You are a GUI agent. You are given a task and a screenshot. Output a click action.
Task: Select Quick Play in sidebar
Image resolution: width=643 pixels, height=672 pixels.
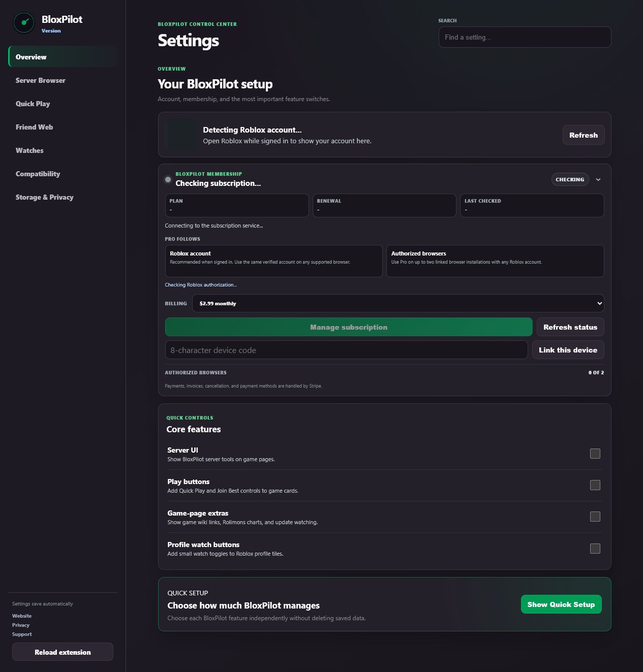tap(63, 104)
